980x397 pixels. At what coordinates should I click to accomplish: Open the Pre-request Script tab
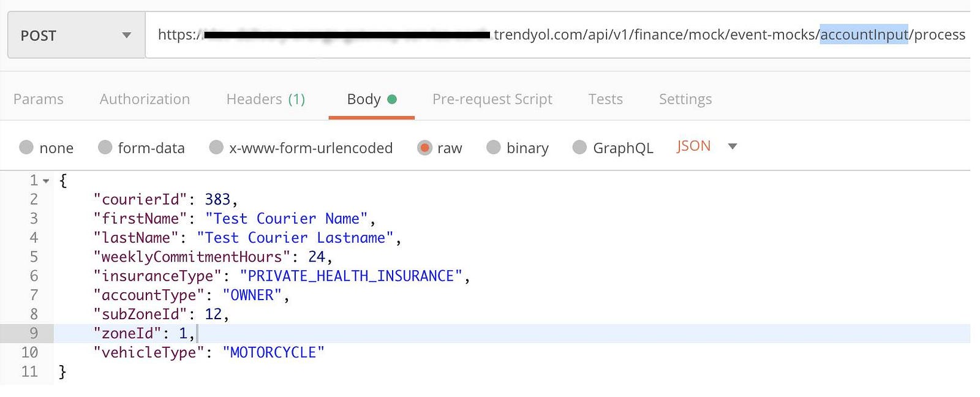pyautogui.click(x=492, y=99)
